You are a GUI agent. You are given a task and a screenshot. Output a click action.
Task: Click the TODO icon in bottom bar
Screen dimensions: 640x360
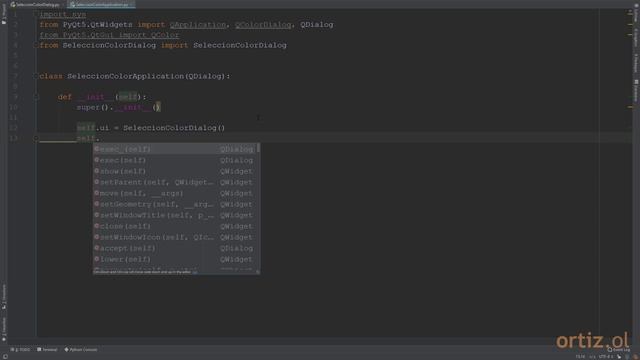tap(13, 350)
